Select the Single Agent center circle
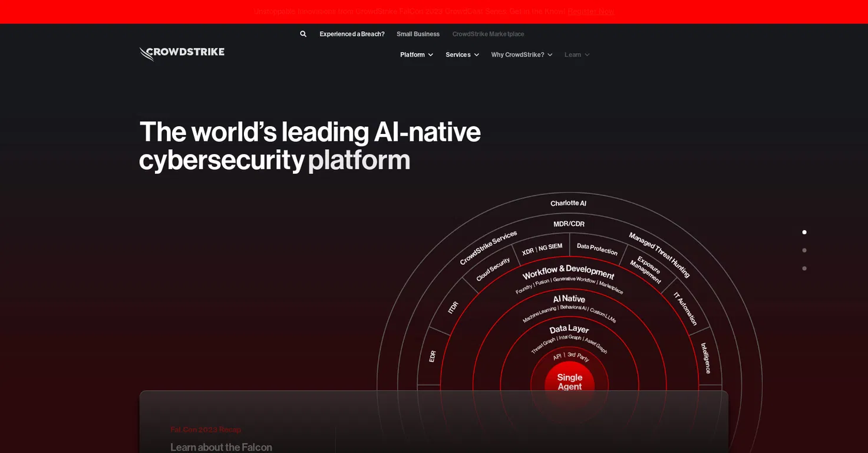This screenshot has height=453, width=868. coord(569,382)
